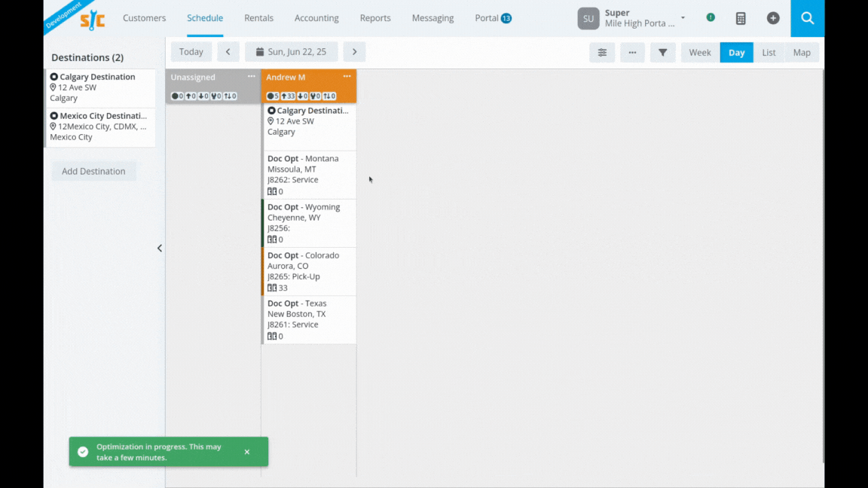
Task: Switch to List view
Action: pyautogui.click(x=769, y=53)
